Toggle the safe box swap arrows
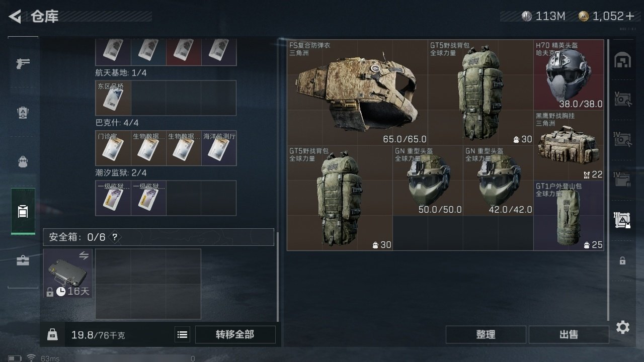The height and width of the screenshot is (362, 644). click(x=84, y=256)
